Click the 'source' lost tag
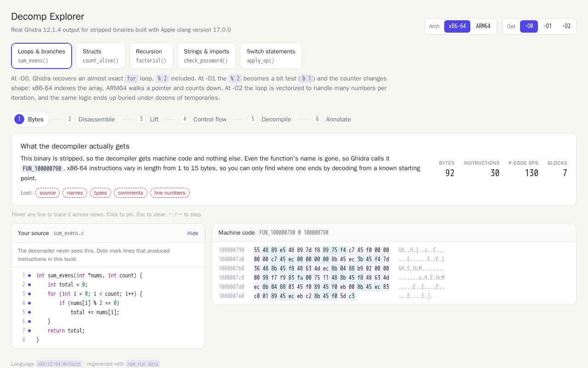The height and width of the screenshot is (368, 588). pos(48,193)
